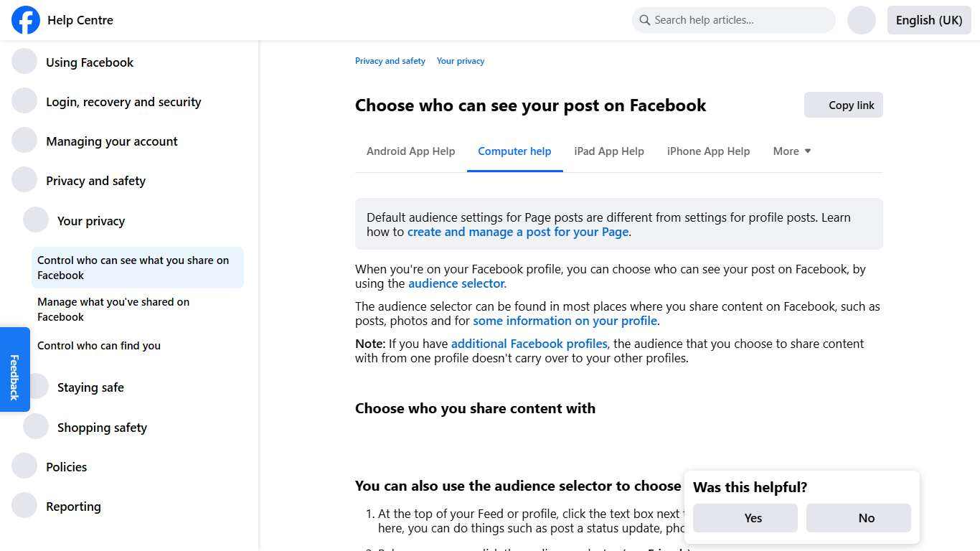
Task: Open the Feedback side panel
Action: [x=14, y=369]
